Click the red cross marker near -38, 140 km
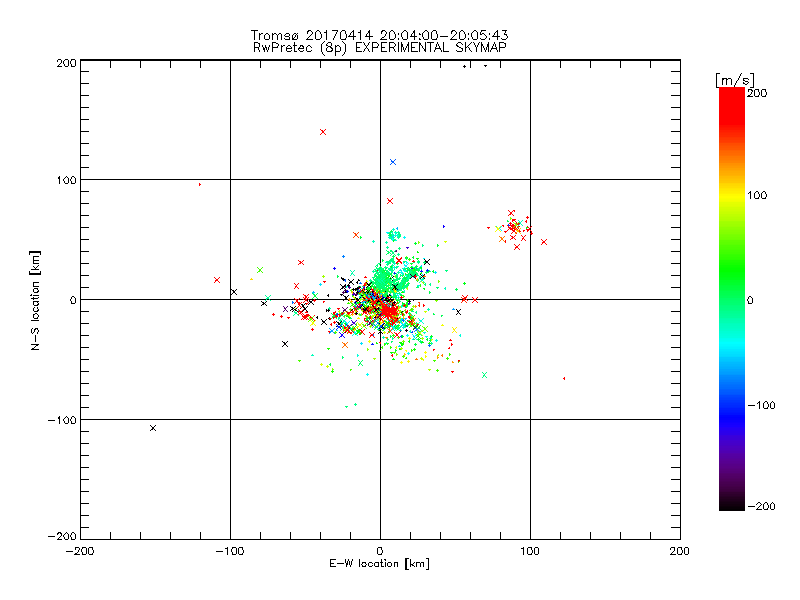 [x=323, y=132]
